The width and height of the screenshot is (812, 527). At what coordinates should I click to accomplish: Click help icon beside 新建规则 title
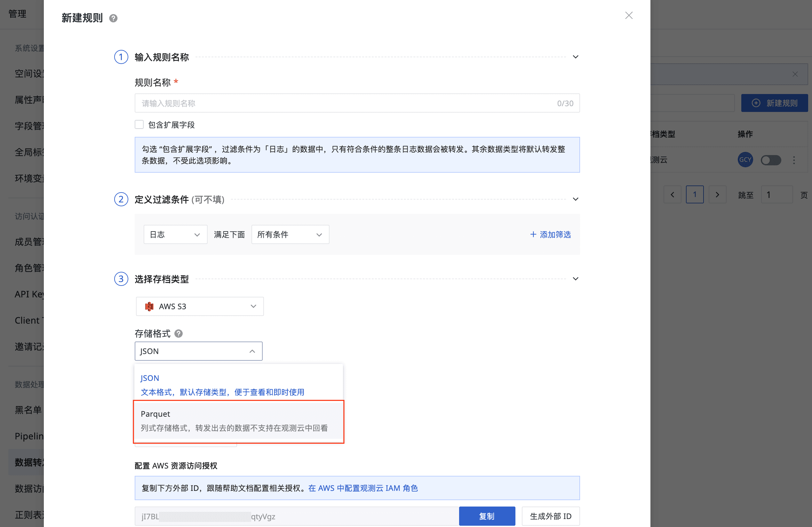pyautogui.click(x=113, y=18)
